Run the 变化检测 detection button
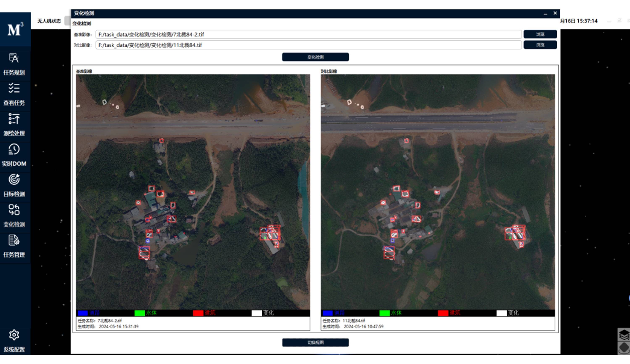This screenshot has height=364, width=630. click(x=315, y=57)
